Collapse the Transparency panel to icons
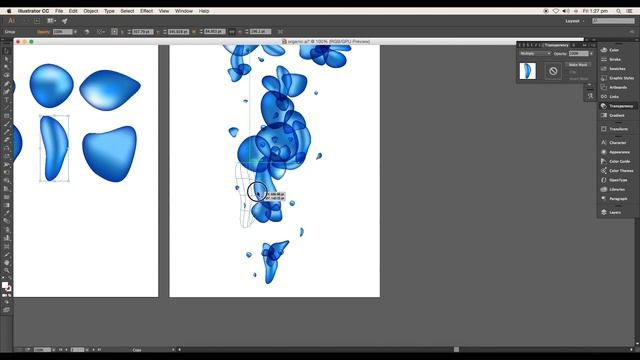The height and width of the screenshot is (360, 640). (584, 45)
